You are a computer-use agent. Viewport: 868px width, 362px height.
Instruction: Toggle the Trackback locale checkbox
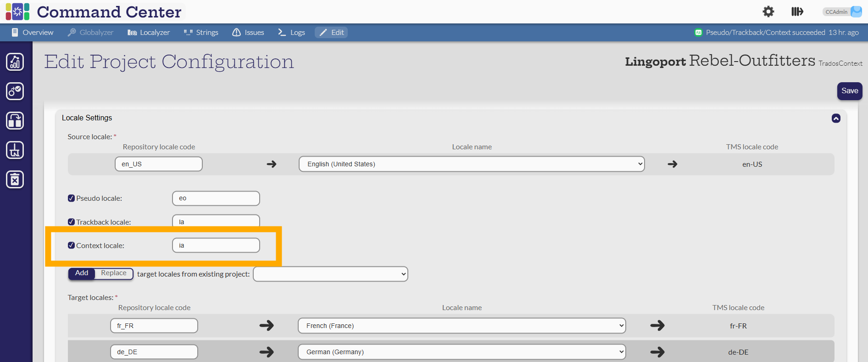(71, 222)
